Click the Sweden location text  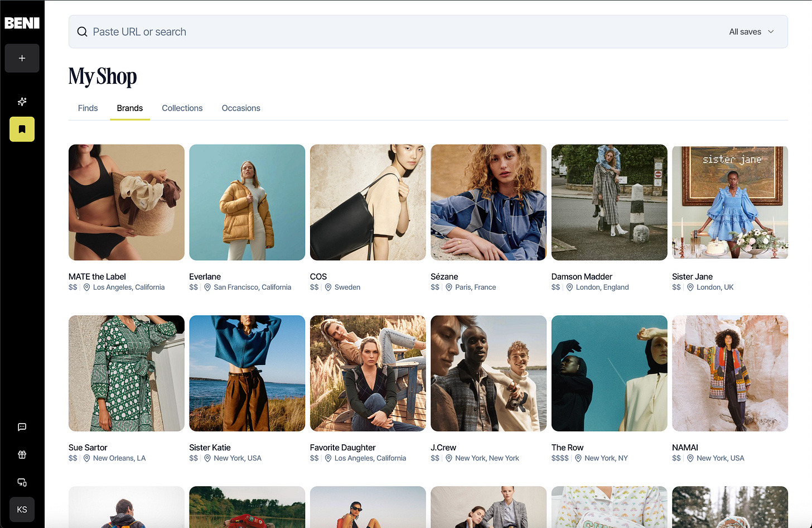347,287
